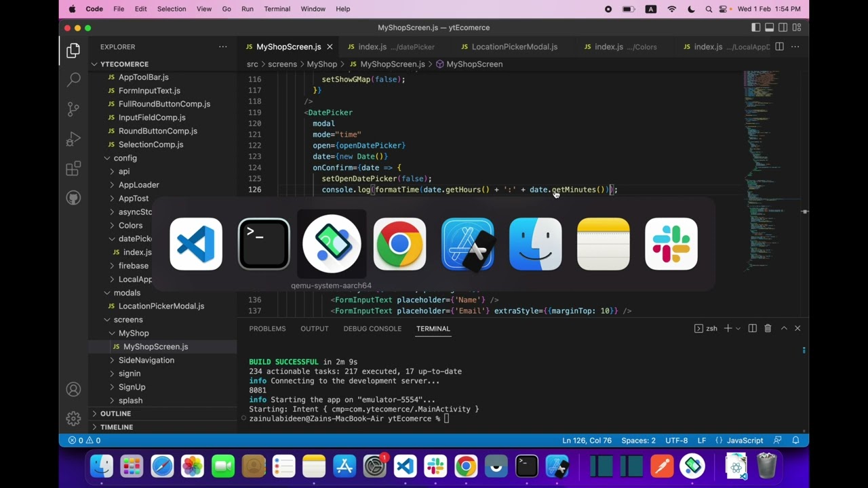Select Slack in the app switcher
Viewport: 868px width, 488px height.
click(x=671, y=244)
